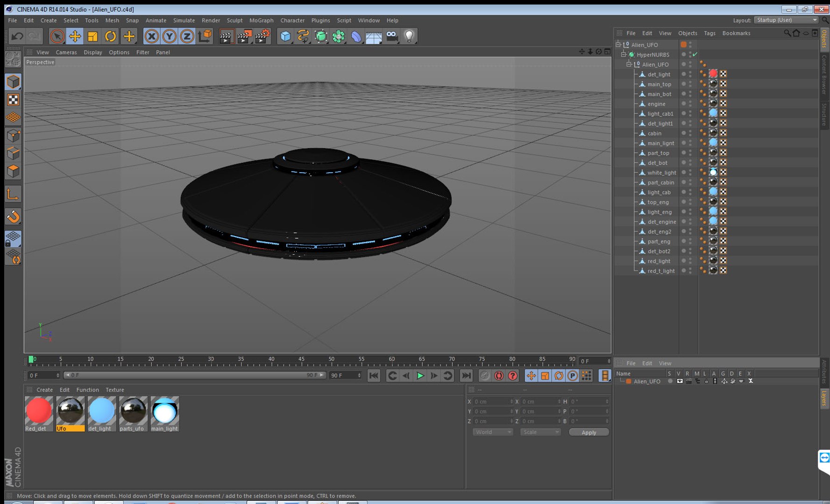Click the X position input field
The width and height of the screenshot is (830, 504).
coord(493,401)
